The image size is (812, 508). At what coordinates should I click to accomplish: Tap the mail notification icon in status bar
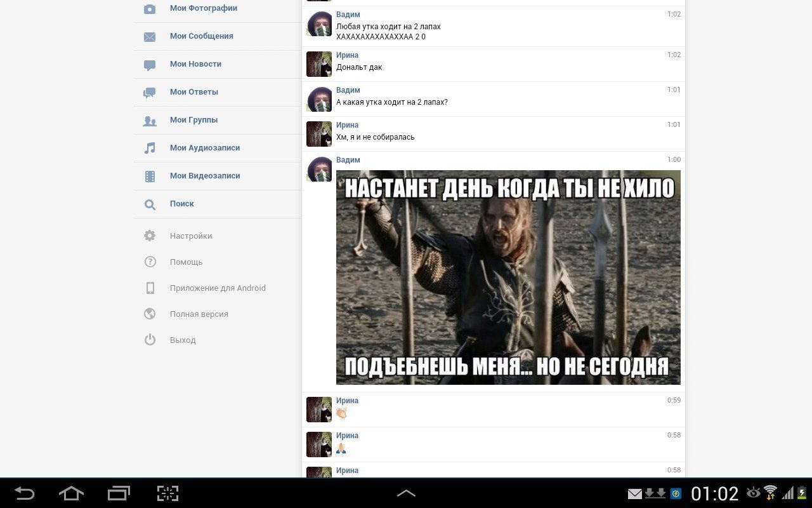[x=634, y=494]
